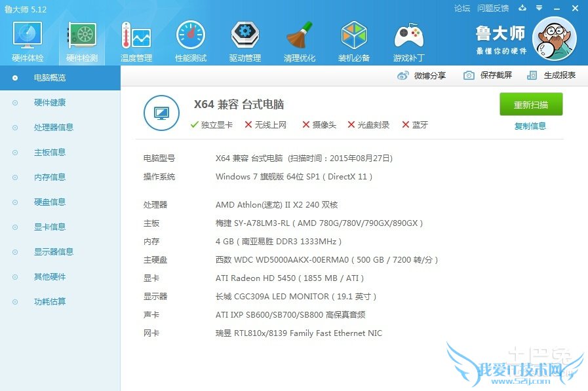Click the 蓝牙 status indicator
588x391 pixels.
(415, 124)
